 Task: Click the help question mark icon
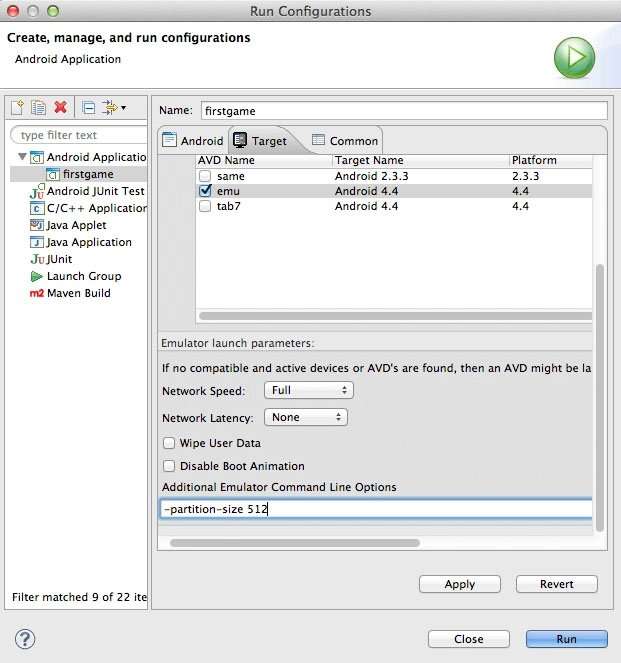(x=25, y=639)
